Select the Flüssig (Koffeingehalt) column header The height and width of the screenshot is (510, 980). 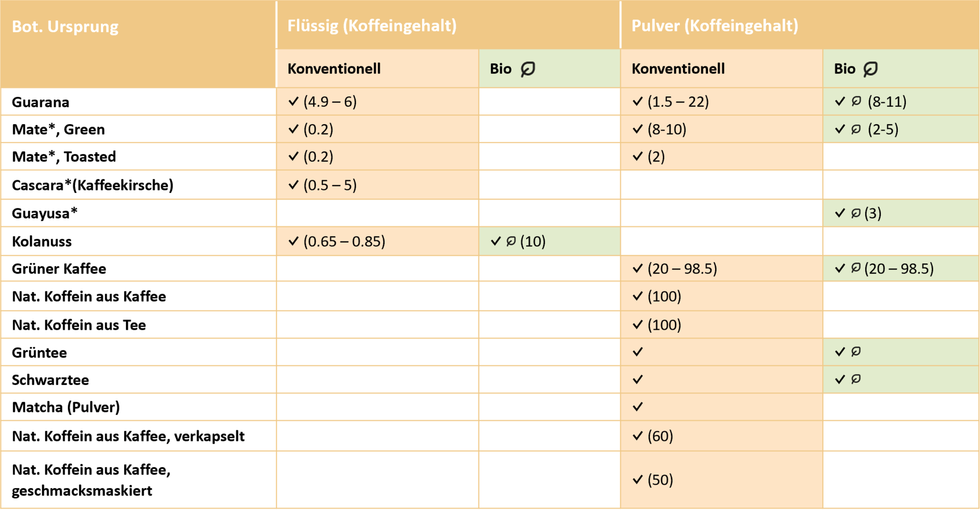(x=372, y=26)
